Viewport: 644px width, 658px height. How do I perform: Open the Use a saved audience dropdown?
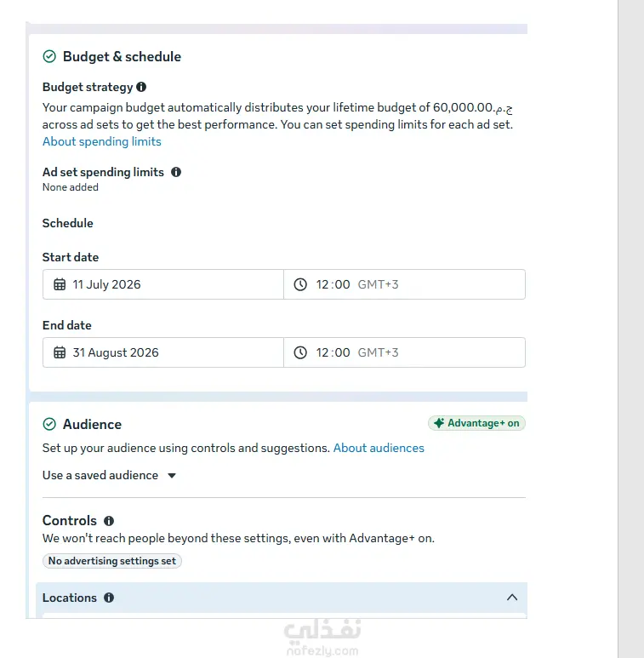click(109, 476)
